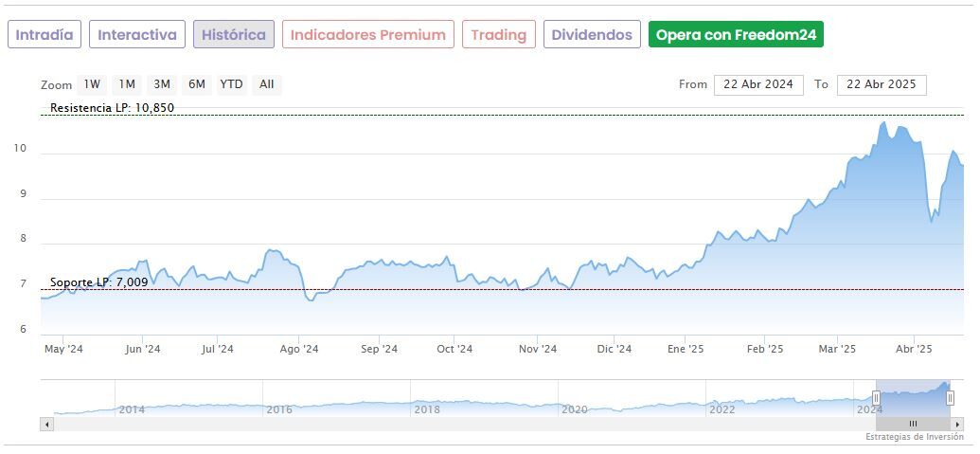
Task: Switch to the Interactiva tab
Action: click(x=137, y=35)
